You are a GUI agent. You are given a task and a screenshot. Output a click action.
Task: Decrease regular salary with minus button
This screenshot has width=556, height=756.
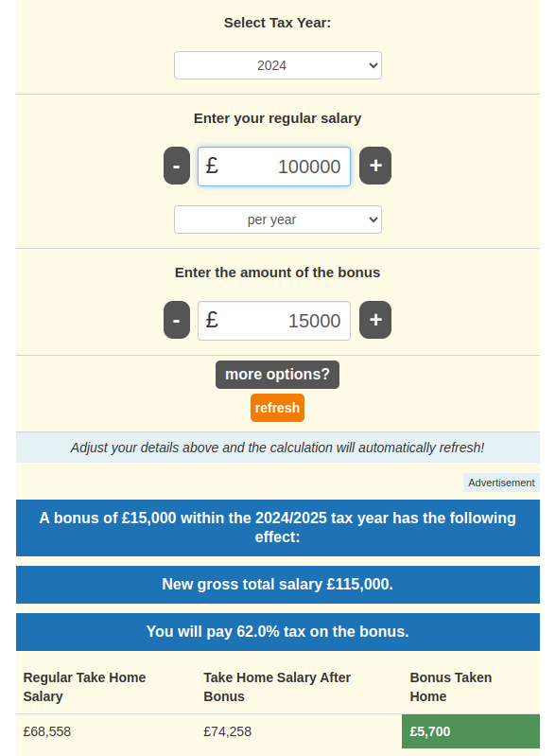click(177, 166)
